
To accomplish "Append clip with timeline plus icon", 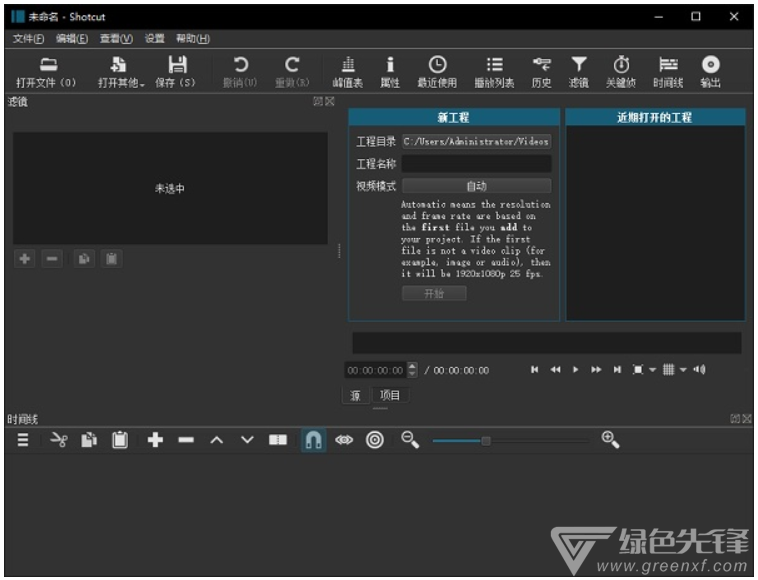I will (155, 440).
